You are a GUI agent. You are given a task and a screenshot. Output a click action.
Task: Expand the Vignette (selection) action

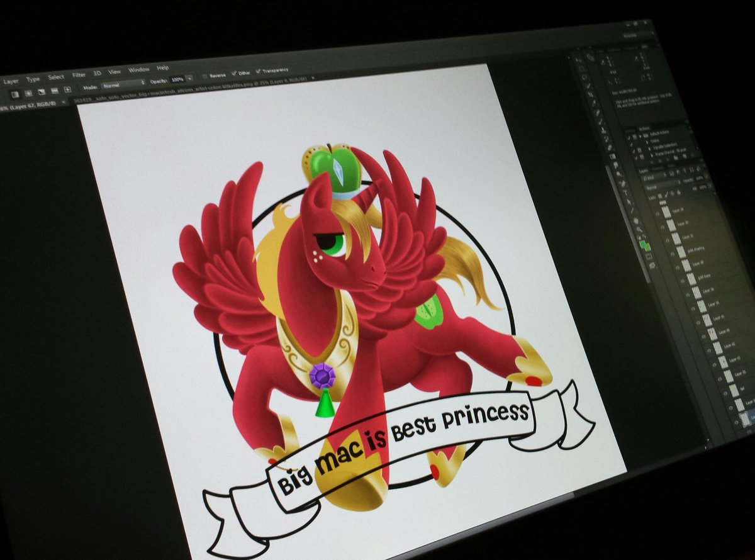(x=649, y=148)
